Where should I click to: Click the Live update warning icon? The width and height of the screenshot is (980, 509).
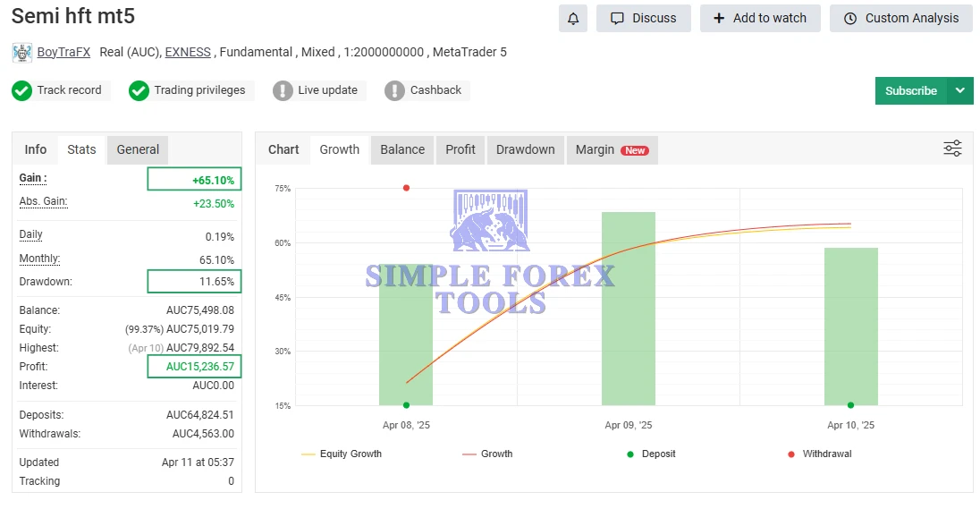pos(283,90)
